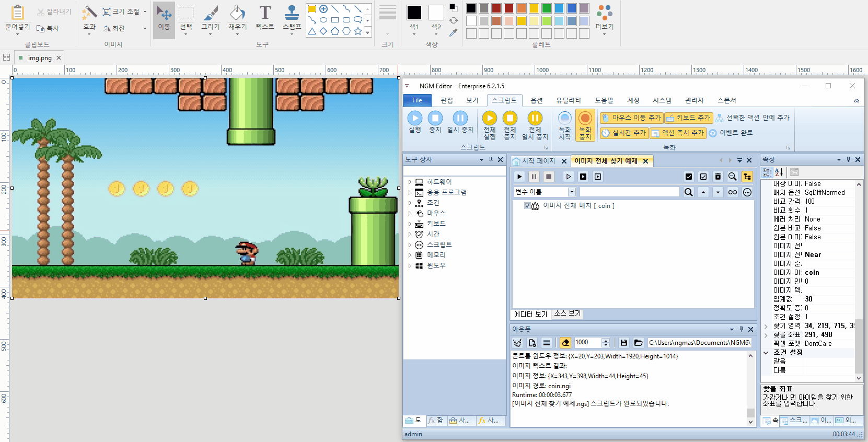Pin the 도구 상자 toolbox panel
The image size is (868, 442).
(491, 159)
